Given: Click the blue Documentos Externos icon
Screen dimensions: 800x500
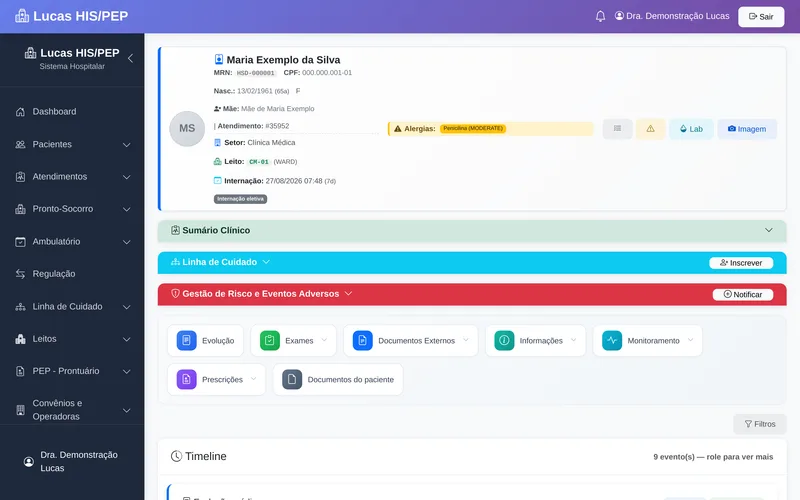Looking at the screenshot, I should 363,340.
